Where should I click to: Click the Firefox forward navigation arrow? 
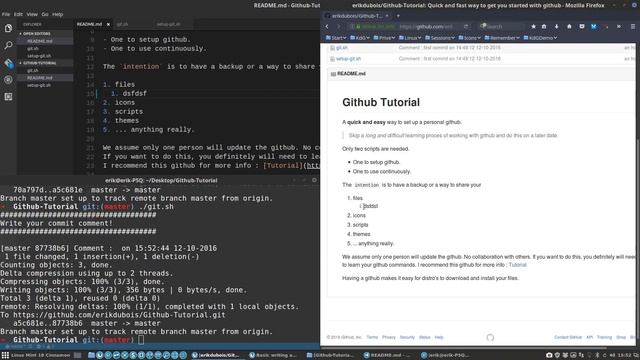pyautogui.click(x=338, y=27)
